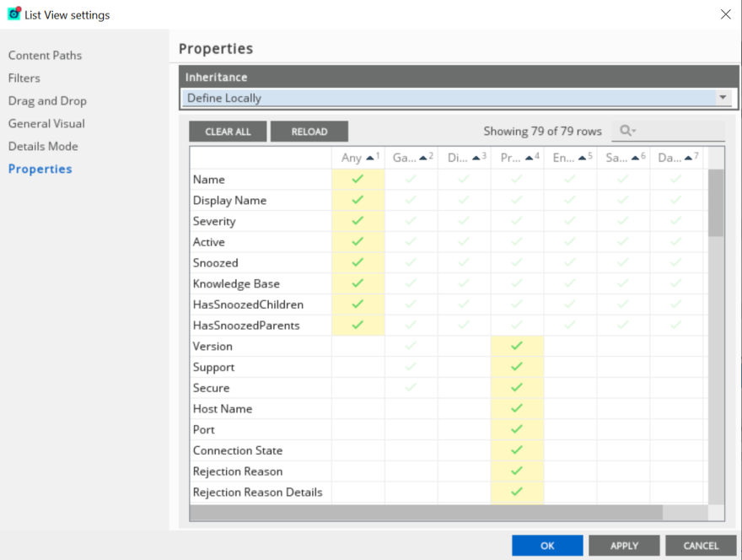Toggle Severity checkmark in Any column
Image resolution: width=742 pixels, height=560 pixels.
(358, 221)
